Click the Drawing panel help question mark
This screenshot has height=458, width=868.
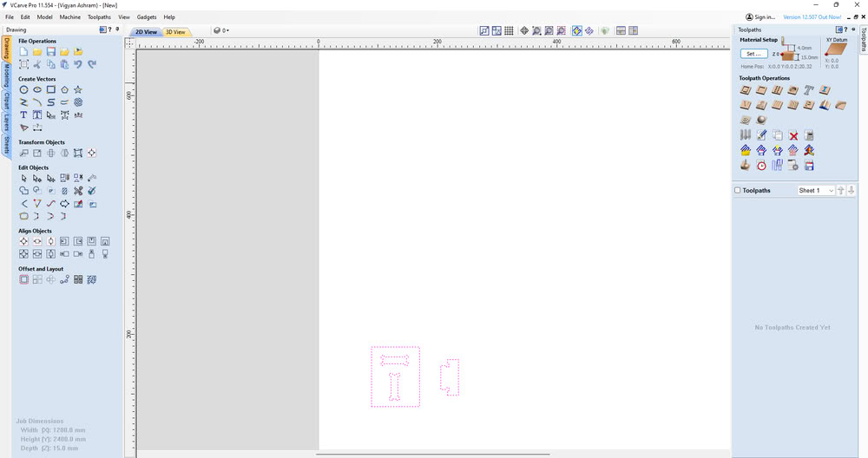pyautogui.click(x=110, y=29)
